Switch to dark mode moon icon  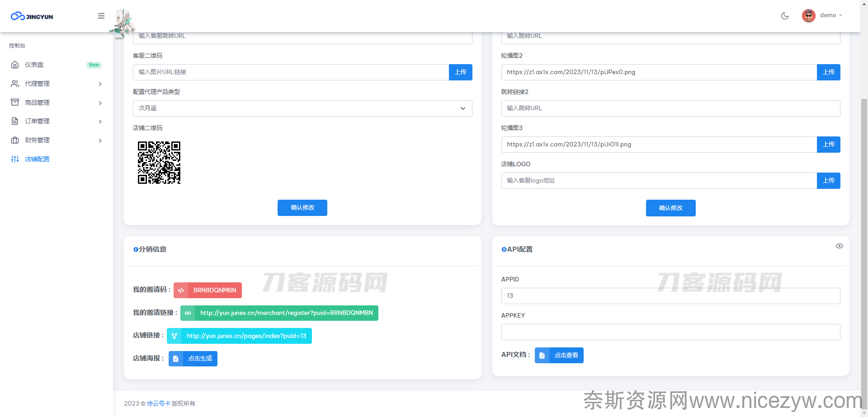pyautogui.click(x=785, y=16)
